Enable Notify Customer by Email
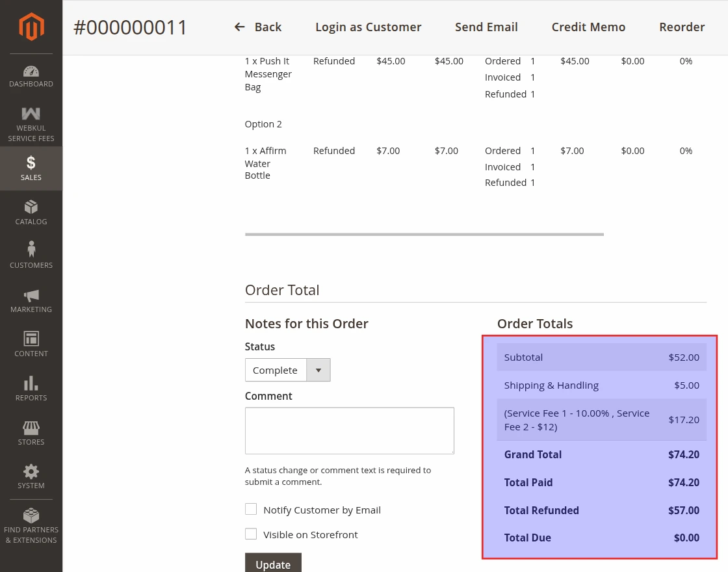 click(x=251, y=510)
